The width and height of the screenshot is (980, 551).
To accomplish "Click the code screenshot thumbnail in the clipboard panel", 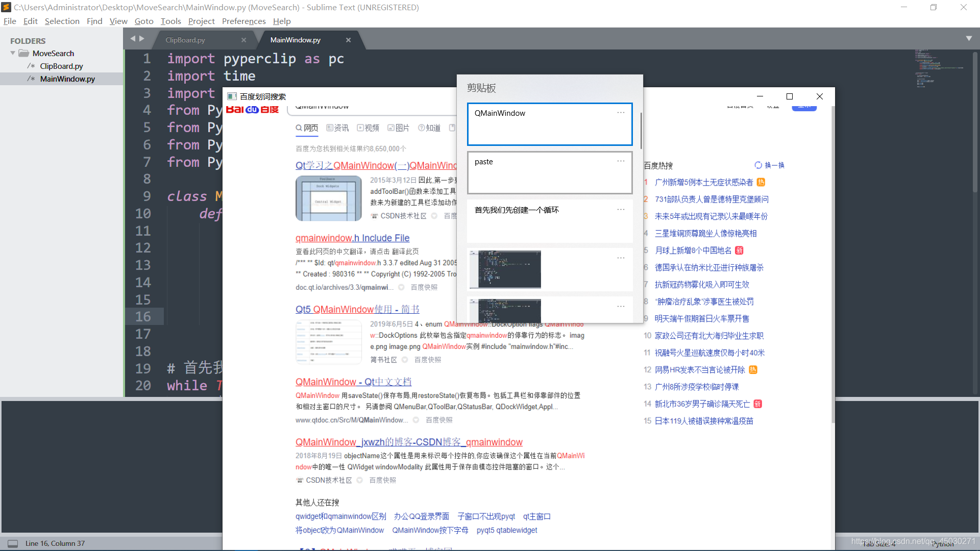I will pyautogui.click(x=504, y=269).
